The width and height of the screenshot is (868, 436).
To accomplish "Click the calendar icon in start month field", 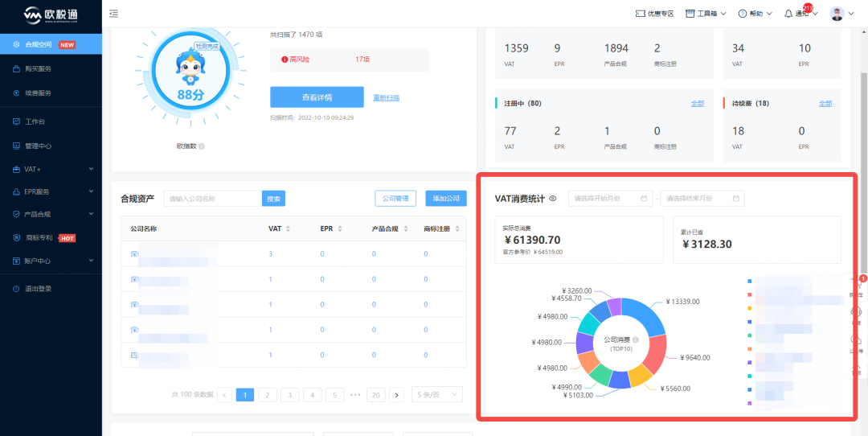I will point(645,198).
